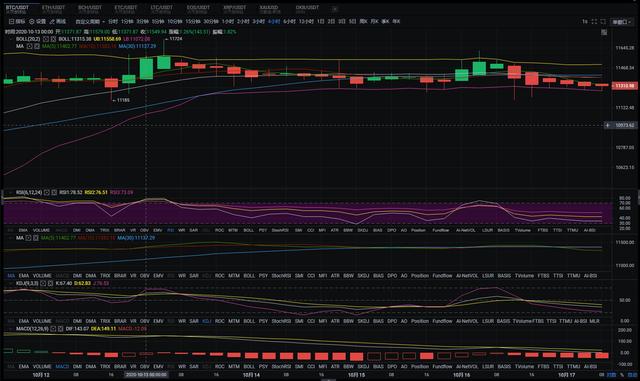Select the 12小时 interval
640x381 pixels.
click(x=306, y=21)
